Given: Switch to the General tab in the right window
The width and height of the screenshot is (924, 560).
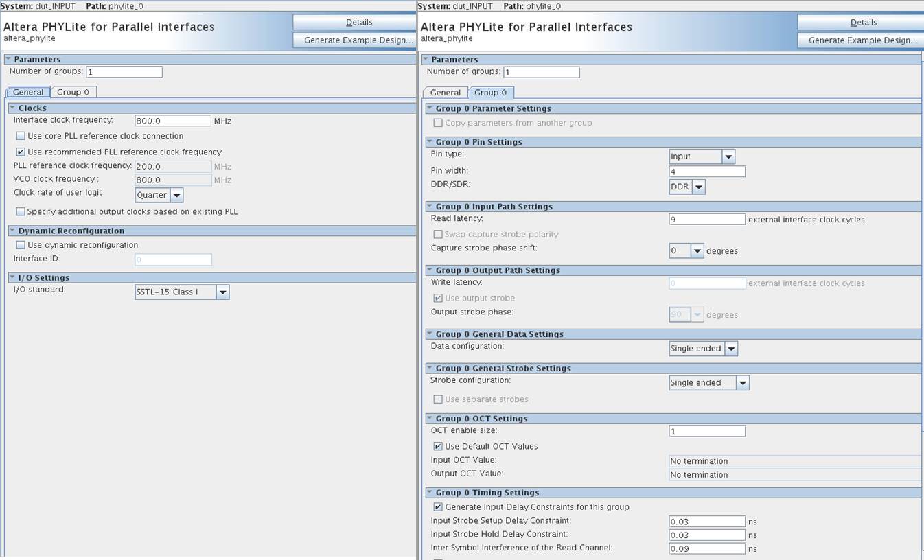Looking at the screenshot, I should pyautogui.click(x=446, y=93).
